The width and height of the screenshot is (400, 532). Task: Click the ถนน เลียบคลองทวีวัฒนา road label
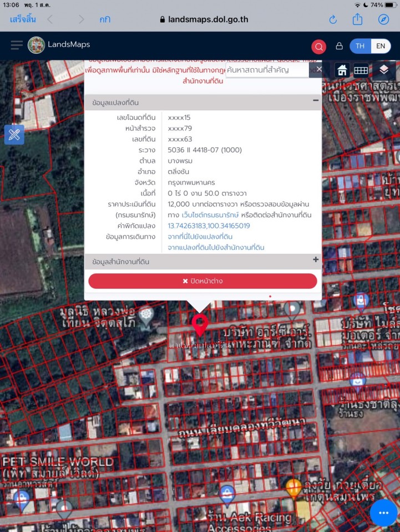point(242,427)
